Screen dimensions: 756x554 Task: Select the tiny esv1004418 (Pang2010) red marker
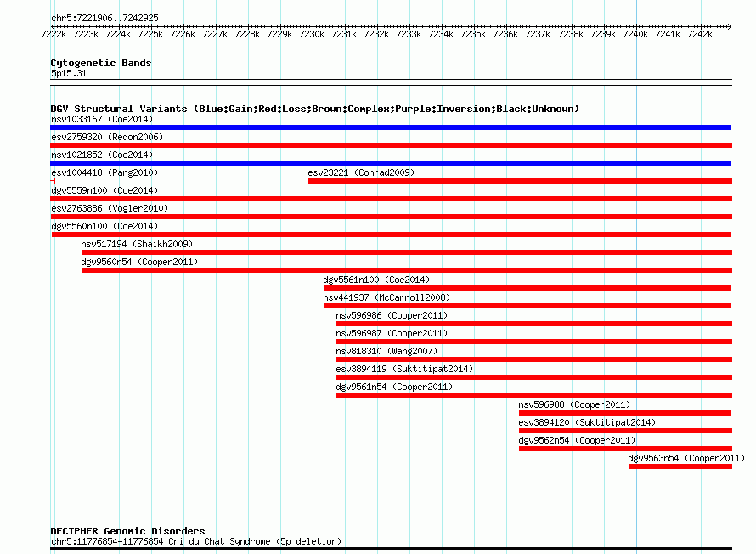[x=53, y=181]
